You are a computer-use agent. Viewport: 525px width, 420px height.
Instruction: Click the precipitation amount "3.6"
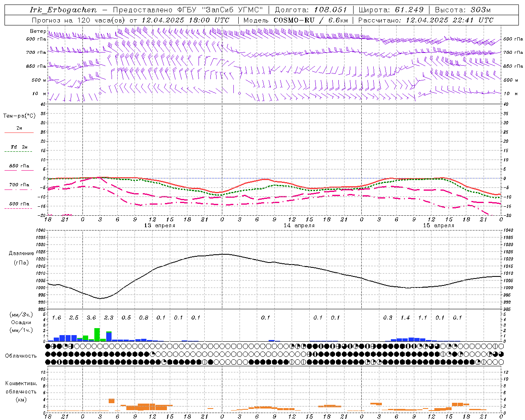pyautogui.click(x=91, y=318)
